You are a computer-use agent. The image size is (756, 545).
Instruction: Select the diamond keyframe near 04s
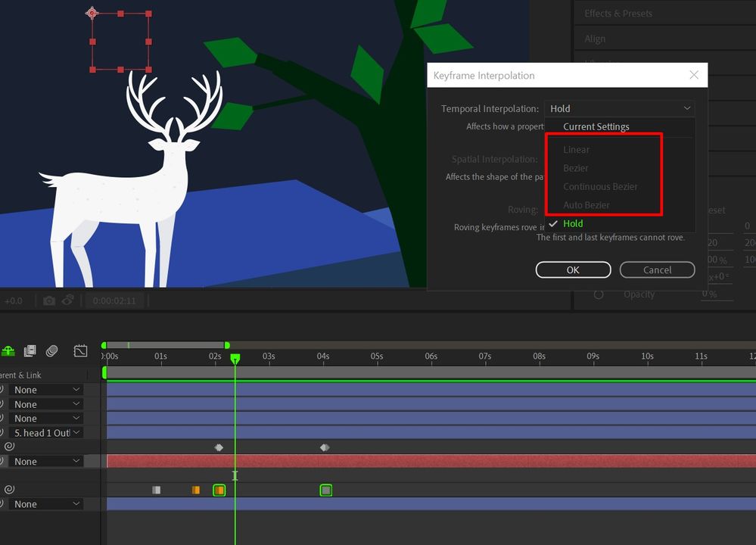click(325, 447)
